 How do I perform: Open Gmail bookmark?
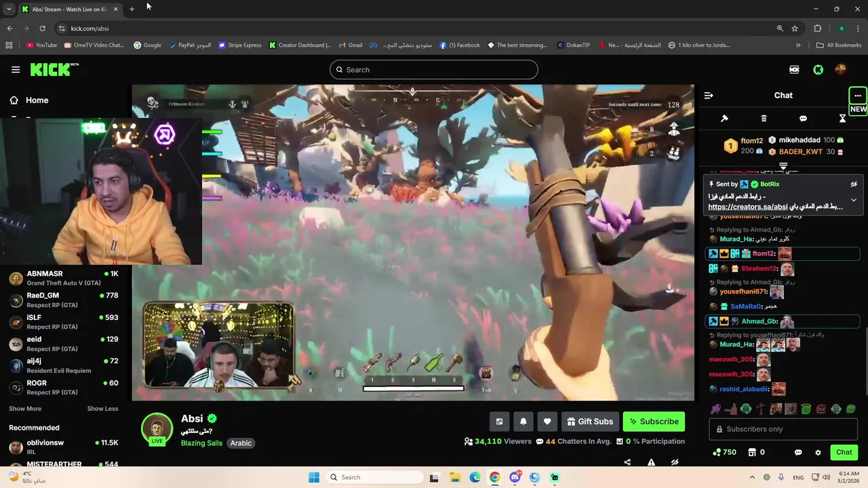351,45
